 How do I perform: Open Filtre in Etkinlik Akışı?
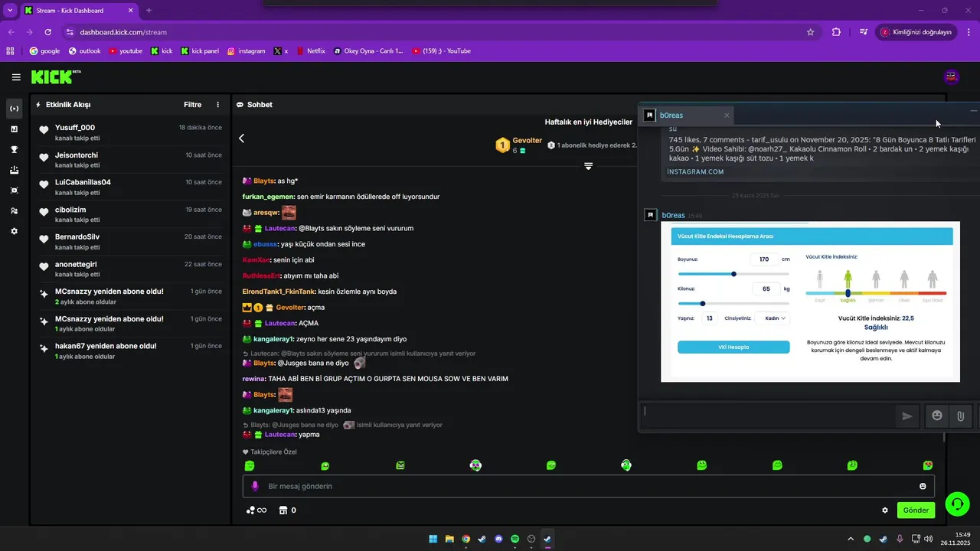pyautogui.click(x=193, y=105)
